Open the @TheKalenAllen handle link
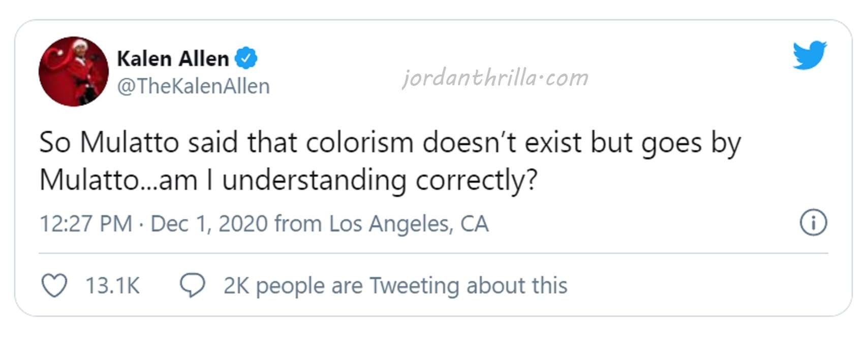The image size is (868, 338). 193,86
